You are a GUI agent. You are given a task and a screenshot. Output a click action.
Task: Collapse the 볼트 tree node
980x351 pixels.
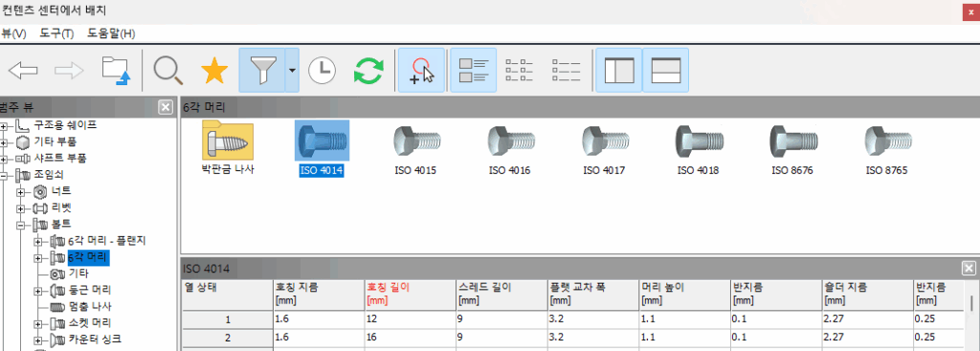21,224
